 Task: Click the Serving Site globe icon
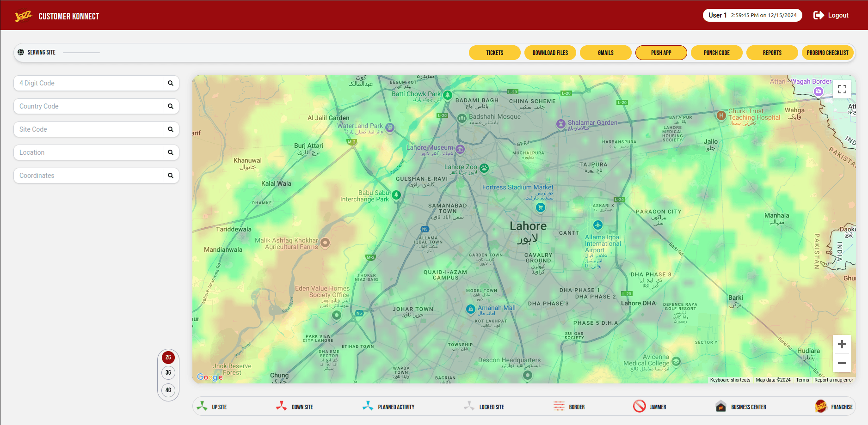[21, 52]
